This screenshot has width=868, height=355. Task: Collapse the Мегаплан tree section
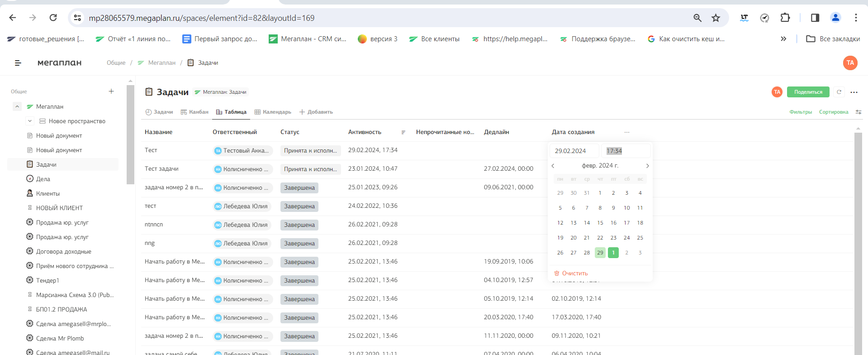17,106
